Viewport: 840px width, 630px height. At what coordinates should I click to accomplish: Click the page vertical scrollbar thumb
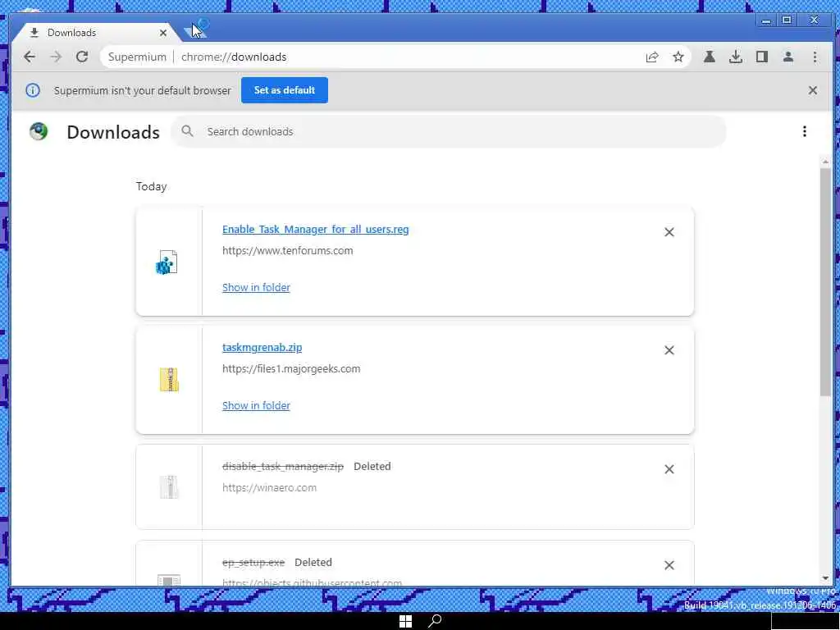825,282
